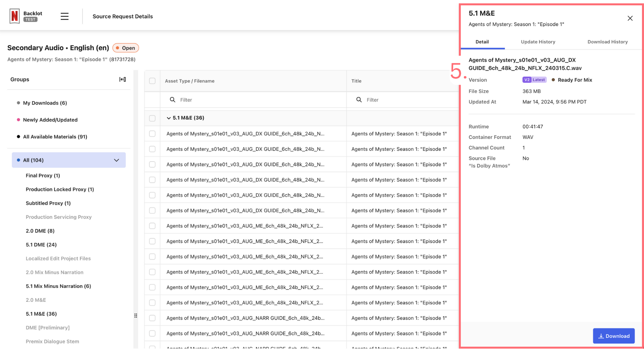
Task: Close the 5.1 M&E detail panel
Action: 630,18
